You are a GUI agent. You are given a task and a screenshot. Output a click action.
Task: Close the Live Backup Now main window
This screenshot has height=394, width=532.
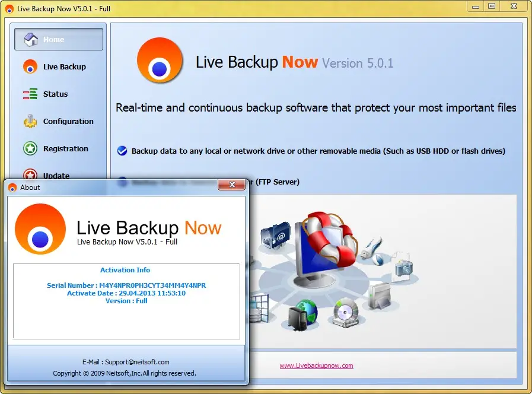coord(514,6)
